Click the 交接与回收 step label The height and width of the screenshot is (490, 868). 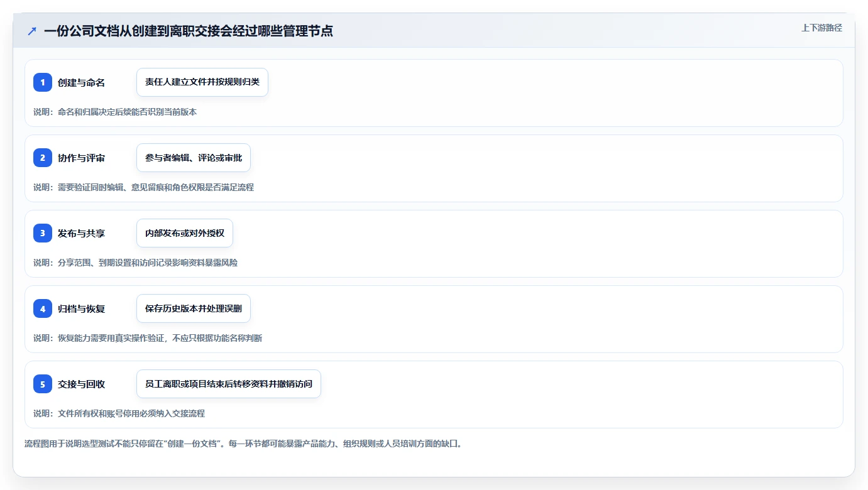pos(81,384)
